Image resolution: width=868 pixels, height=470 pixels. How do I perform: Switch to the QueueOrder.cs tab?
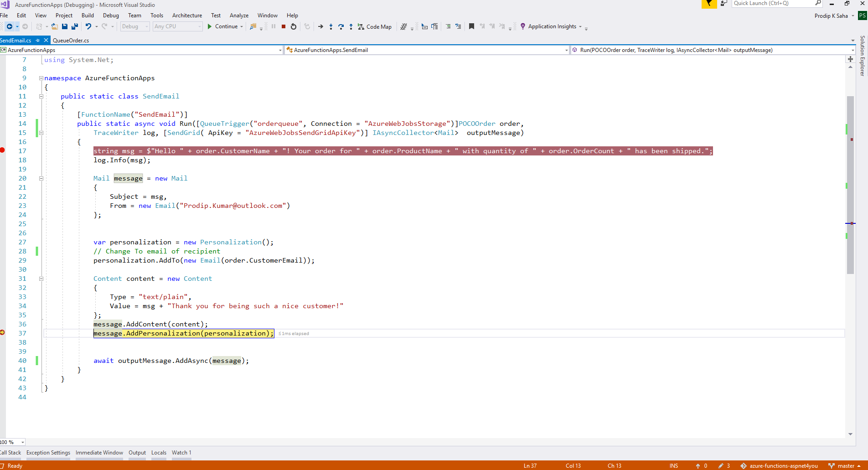pos(71,41)
